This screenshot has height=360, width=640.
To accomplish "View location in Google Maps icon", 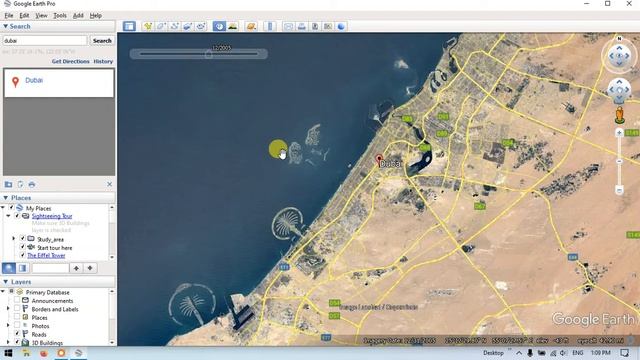I will click(328, 27).
